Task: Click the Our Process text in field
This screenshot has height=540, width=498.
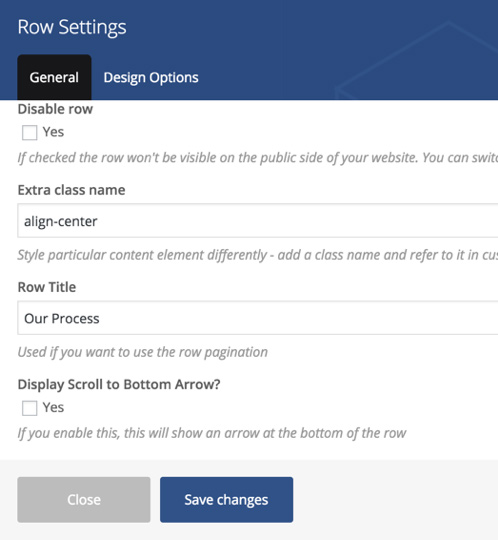Action: 62,319
